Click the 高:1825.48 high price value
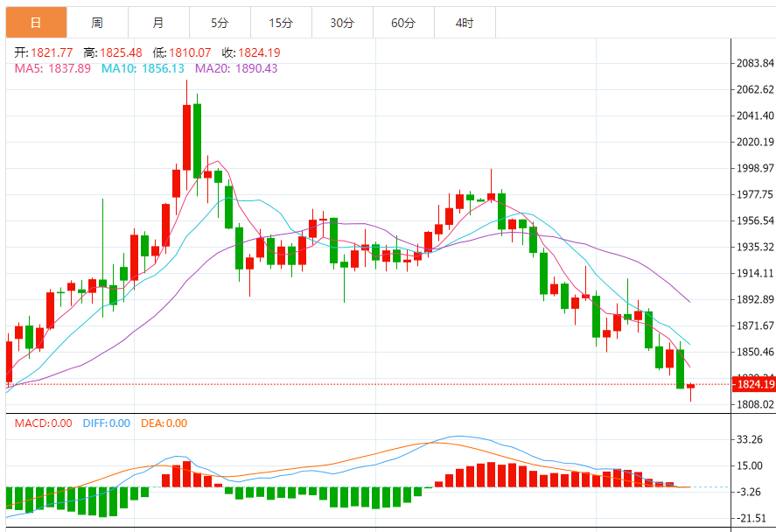 point(113,52)
